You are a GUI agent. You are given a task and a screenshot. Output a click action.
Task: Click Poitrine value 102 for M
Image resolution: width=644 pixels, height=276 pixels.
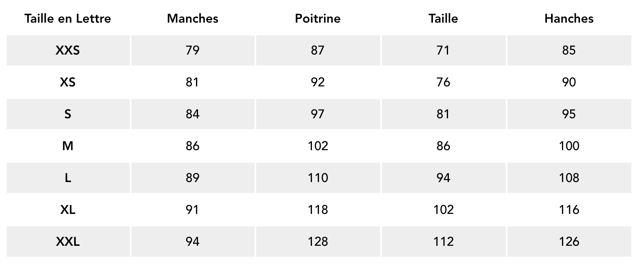click(x=317, y=146)
